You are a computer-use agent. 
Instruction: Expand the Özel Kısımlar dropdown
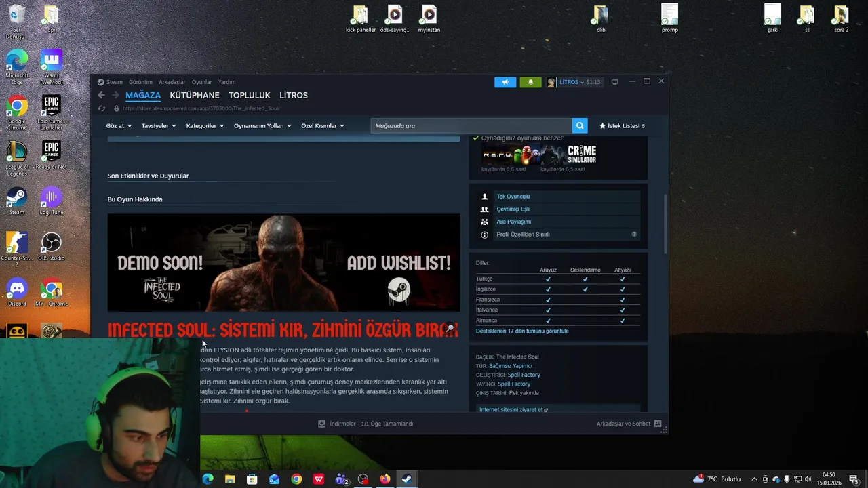pyautogui.click(x=323, y=125)
